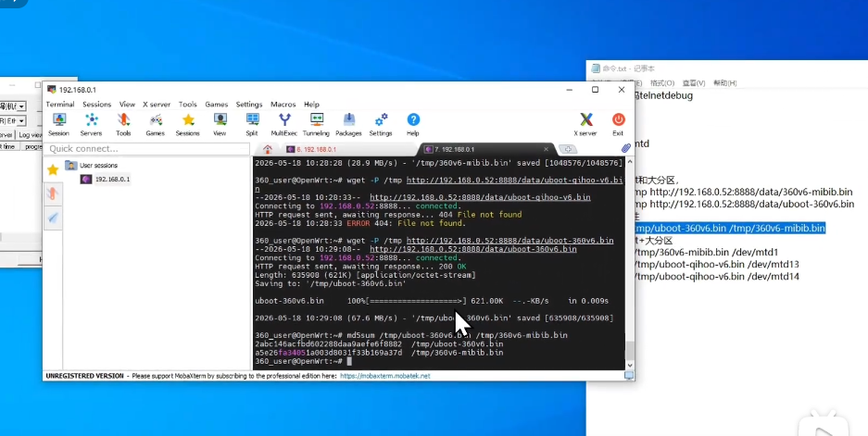Select the Split terminal icon
The height and width of the screenshot is (436, 868).
[x=252, y=124]
